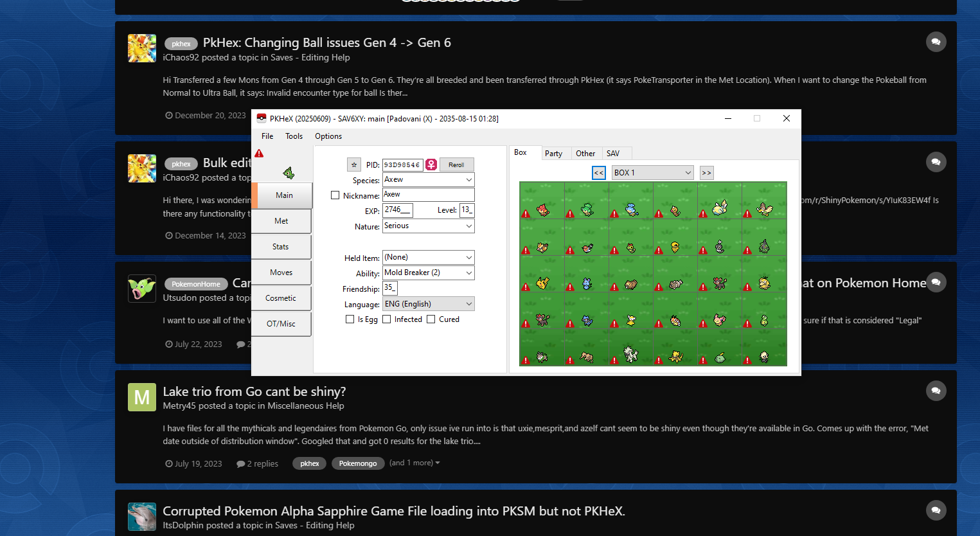Toggle the female gender icon
The width and height of the screenshot is (980, 536).
(x=431, y=165)
